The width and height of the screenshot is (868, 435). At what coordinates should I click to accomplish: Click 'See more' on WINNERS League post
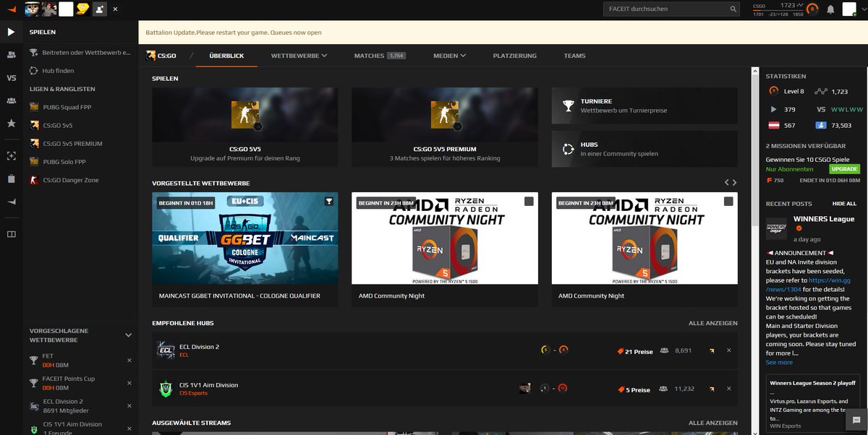[779, 362]
